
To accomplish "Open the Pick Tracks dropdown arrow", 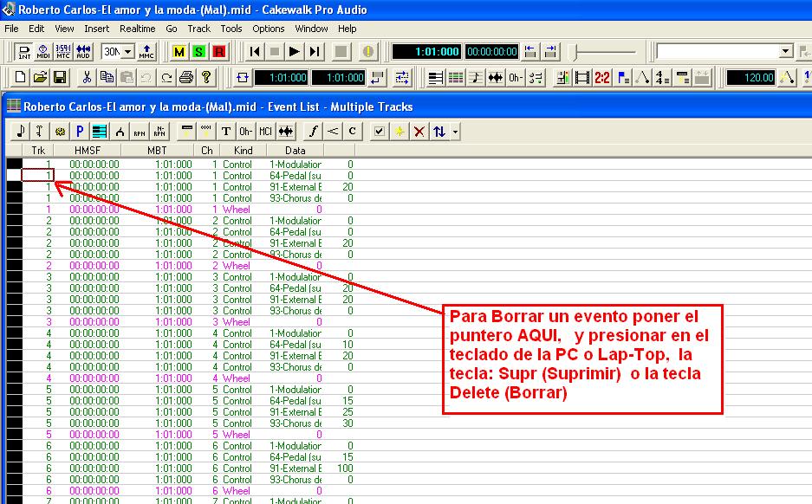I will pyautogui.click(x=455, y=132).
